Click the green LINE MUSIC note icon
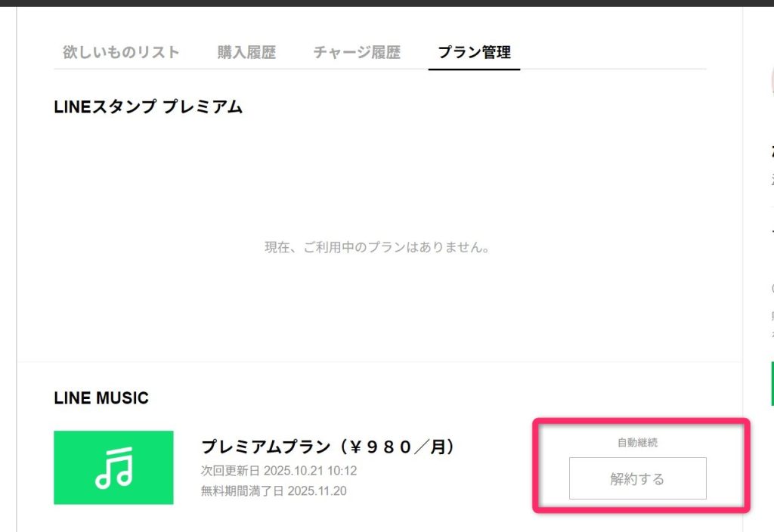Viewport: 774px width, 532px height. pyautogui.click(x=113, y=467)
